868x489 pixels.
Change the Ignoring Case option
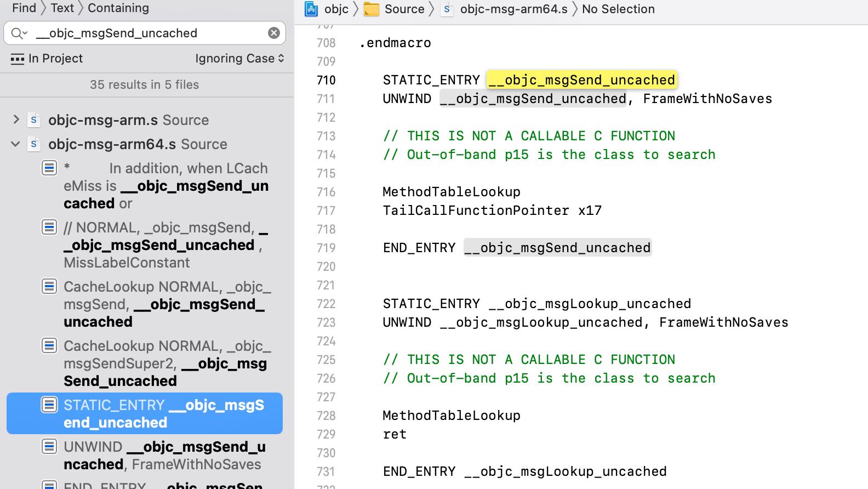click(239, 58)
